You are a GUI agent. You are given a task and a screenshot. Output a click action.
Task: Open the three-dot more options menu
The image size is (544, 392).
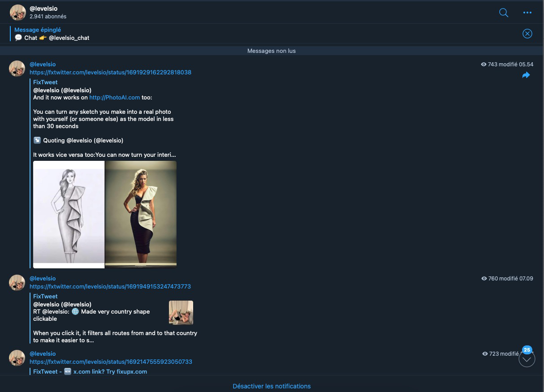click(527, 13)
